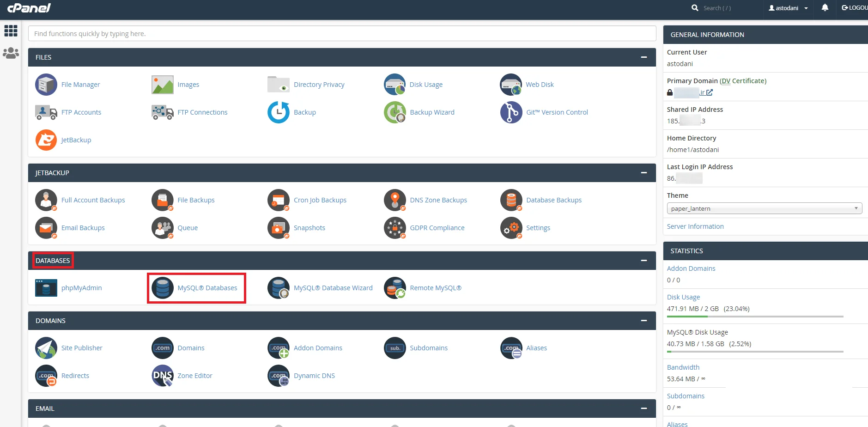This screenshot has width=868, height=427.
Task: Click the Server Information link
Action: click(x=695, y=226)
